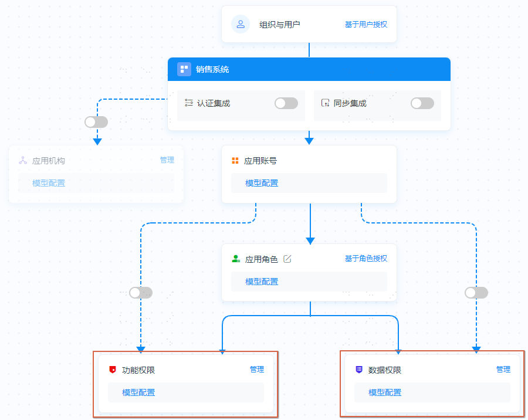Enable the switch on the dashed line to 功能权限
The height and width of the screenshot is (420, 528).
pyautogui.click(x=141, y=293)
